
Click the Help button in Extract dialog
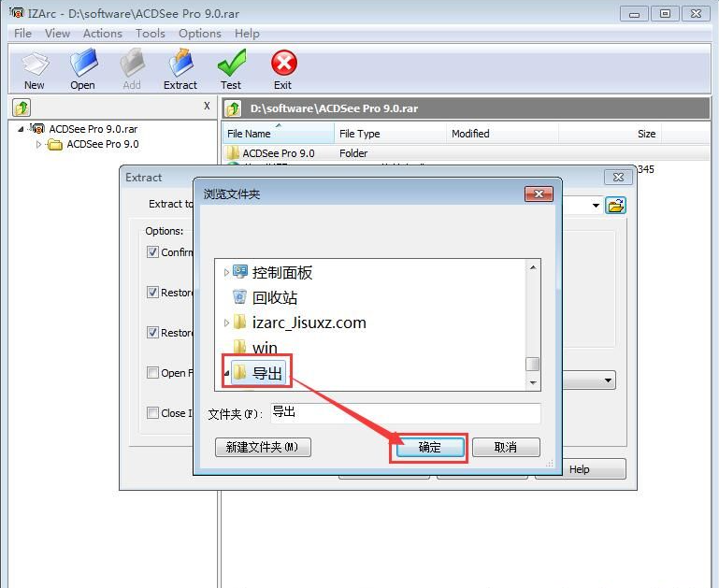coord(580,469)
